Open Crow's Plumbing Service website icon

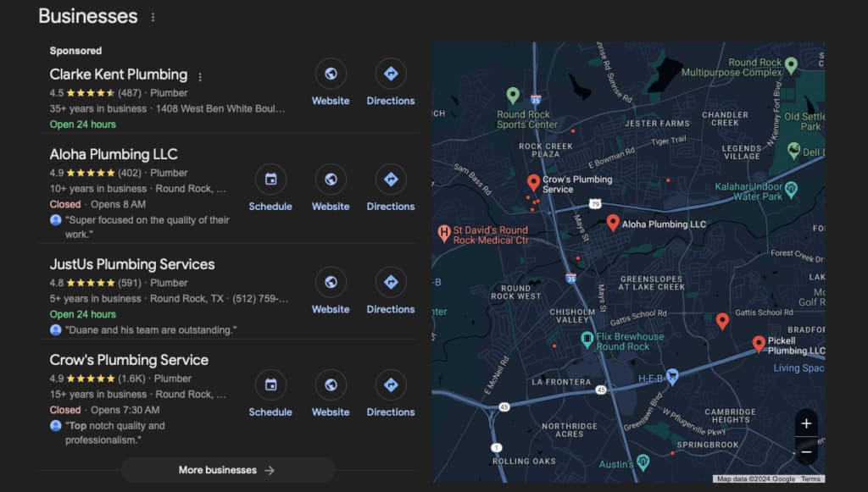[331, 385]
